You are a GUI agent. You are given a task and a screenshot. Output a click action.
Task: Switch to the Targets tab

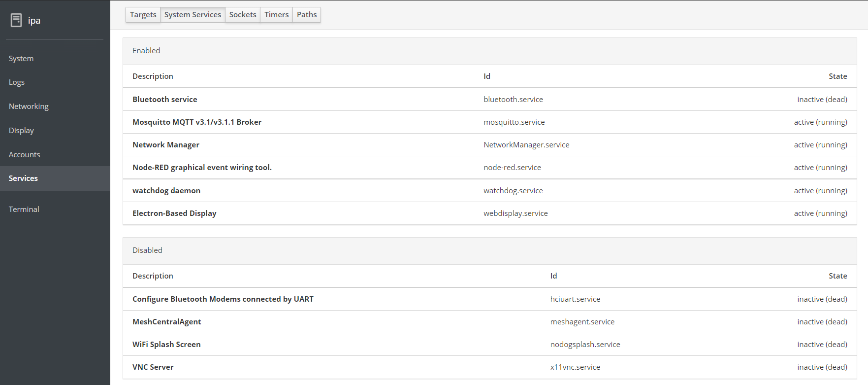point(143,15)
